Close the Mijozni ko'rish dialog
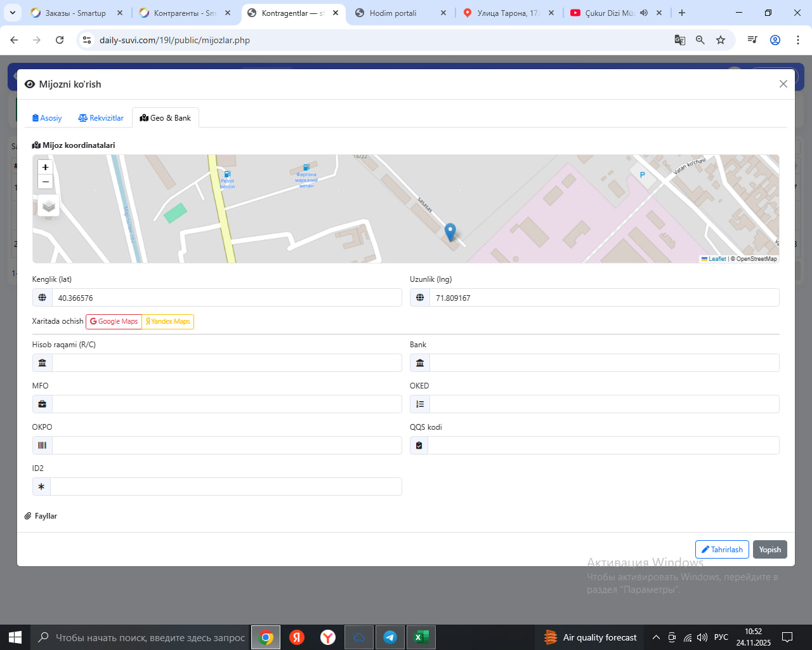The image size is (812, 650). pyautogui.click(x=783, y=84)
